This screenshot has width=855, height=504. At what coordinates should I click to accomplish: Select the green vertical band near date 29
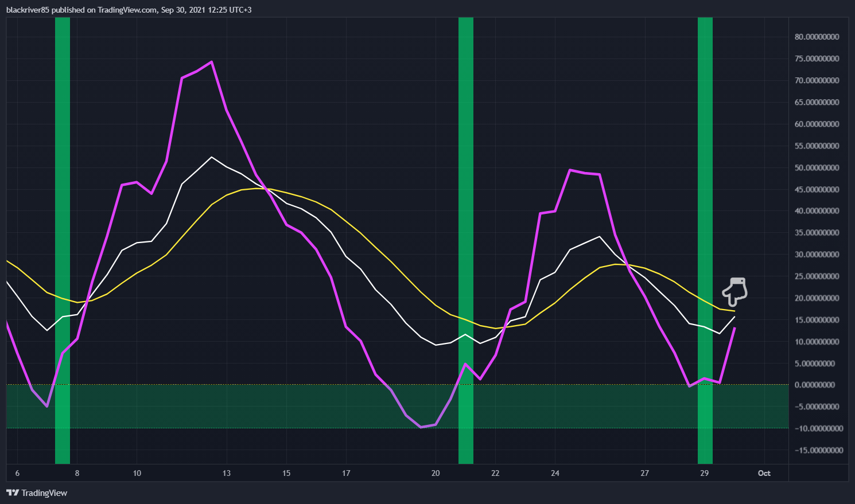pyautogui.click(x=705, y=240)
